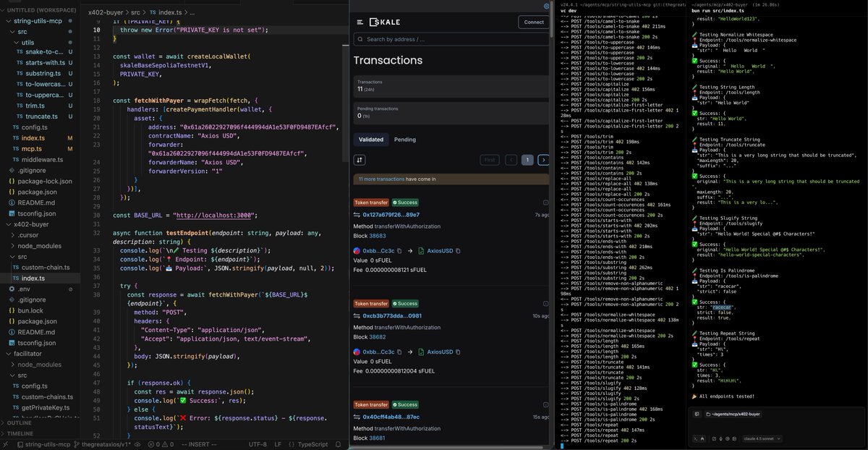Open the AxiosUSD contract in block 38683 transaction
This screenshot has width=868, height=450.
[x=439, y=250]
